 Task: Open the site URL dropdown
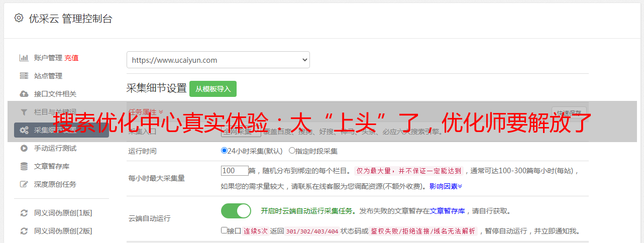click(x=218, y=60)
